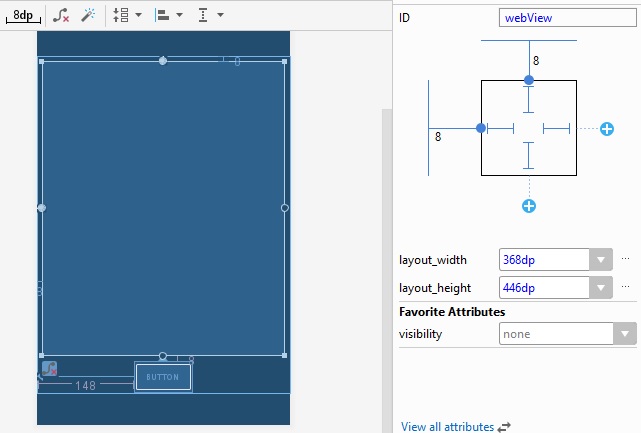Add a right constraint with plus icon

coord(607,129)
